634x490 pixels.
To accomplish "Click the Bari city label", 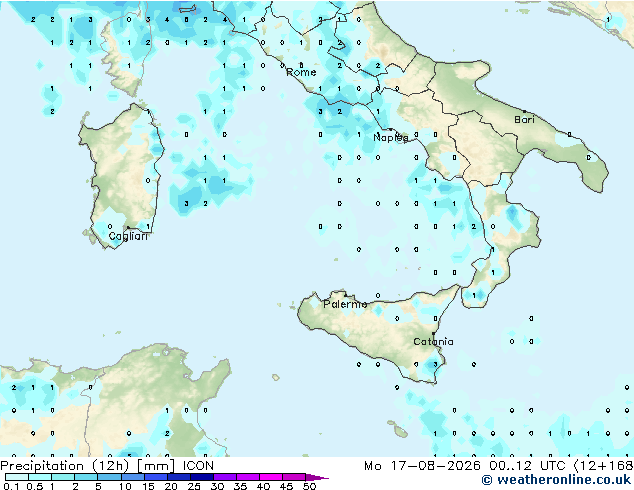I will pyautogui.click(x=524, y=119).
